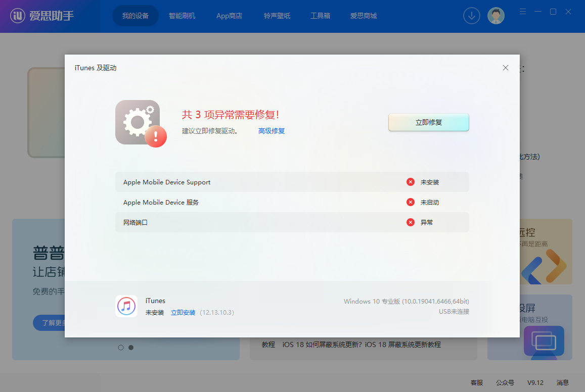Switch to 智能刷机 tab
Viewport: 585px width, 392px height.
point(182,16)
